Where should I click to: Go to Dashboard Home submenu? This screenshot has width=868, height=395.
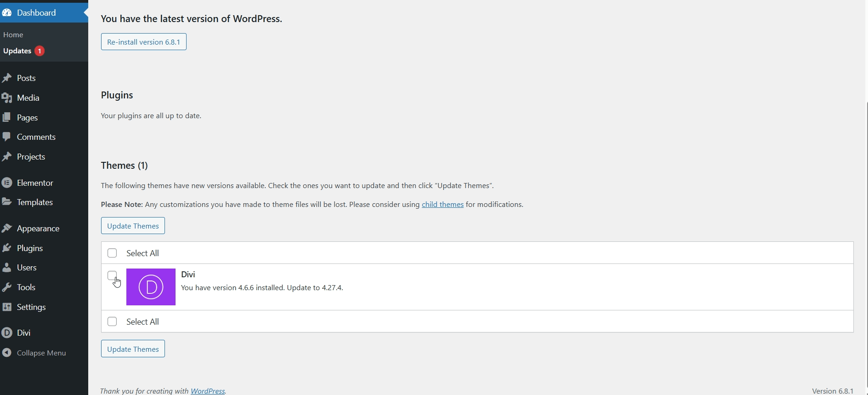click(x=13, y=35)
